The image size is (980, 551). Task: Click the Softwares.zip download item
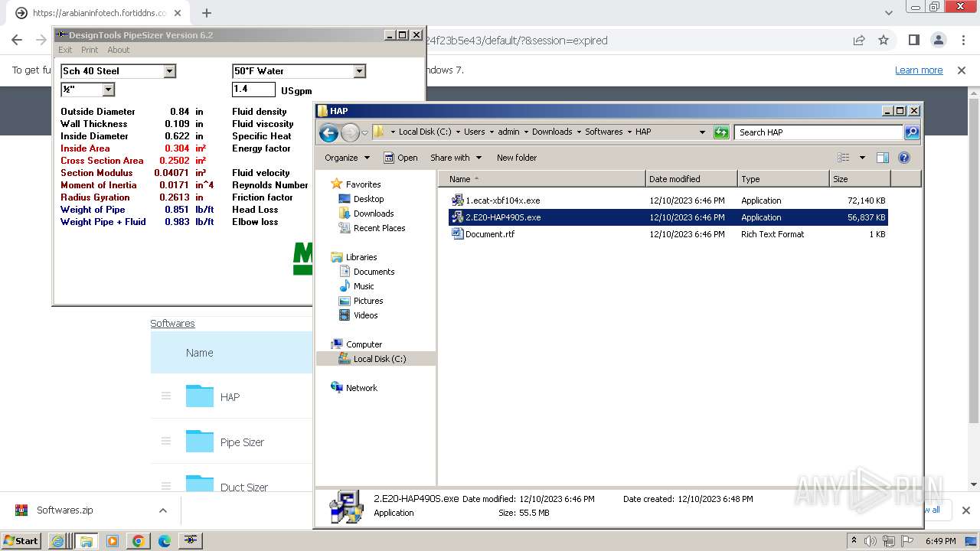tap(65, 510)
